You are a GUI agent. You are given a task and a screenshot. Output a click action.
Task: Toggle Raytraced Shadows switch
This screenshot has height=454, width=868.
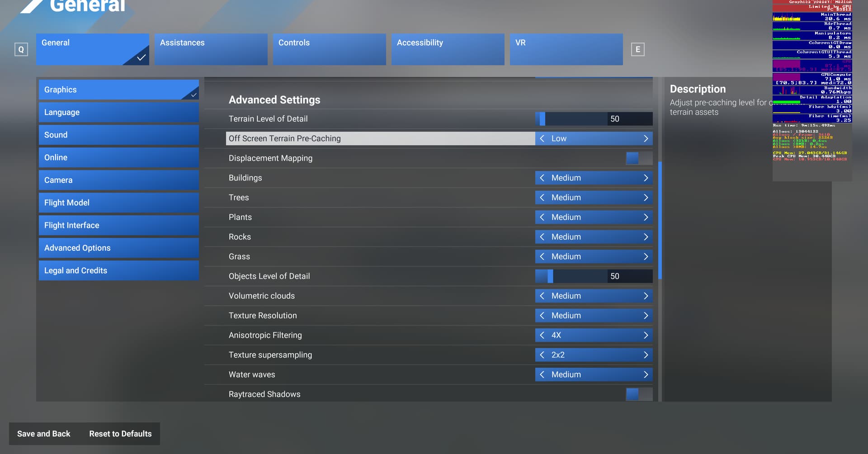coord(639,394)
